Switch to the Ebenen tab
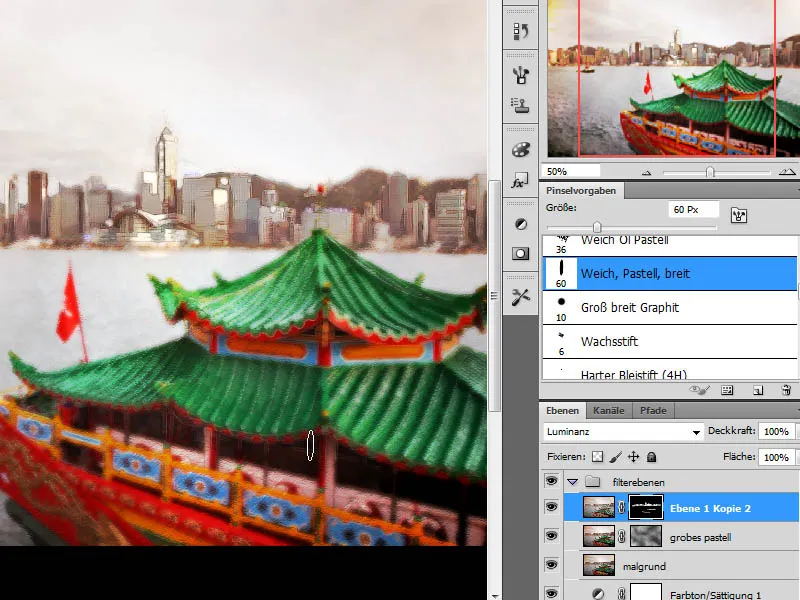The image size is (800, 600). (563, 410)
